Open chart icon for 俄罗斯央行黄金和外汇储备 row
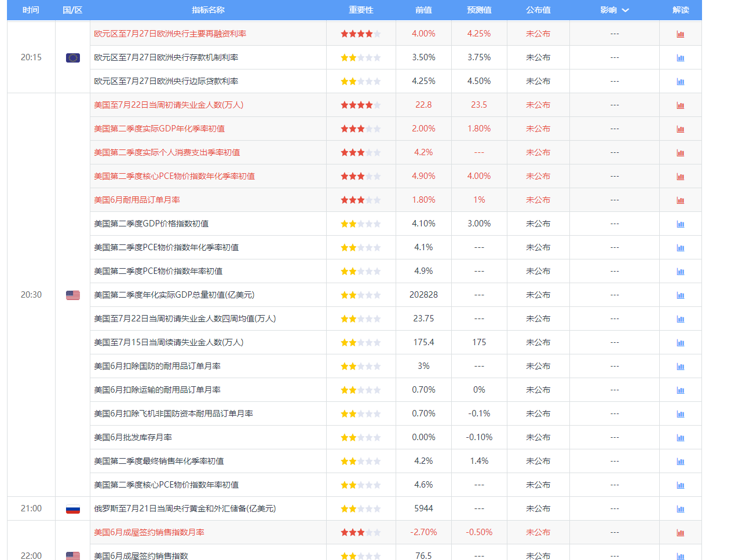The image size is (742, 560). (x=681, y=509)
